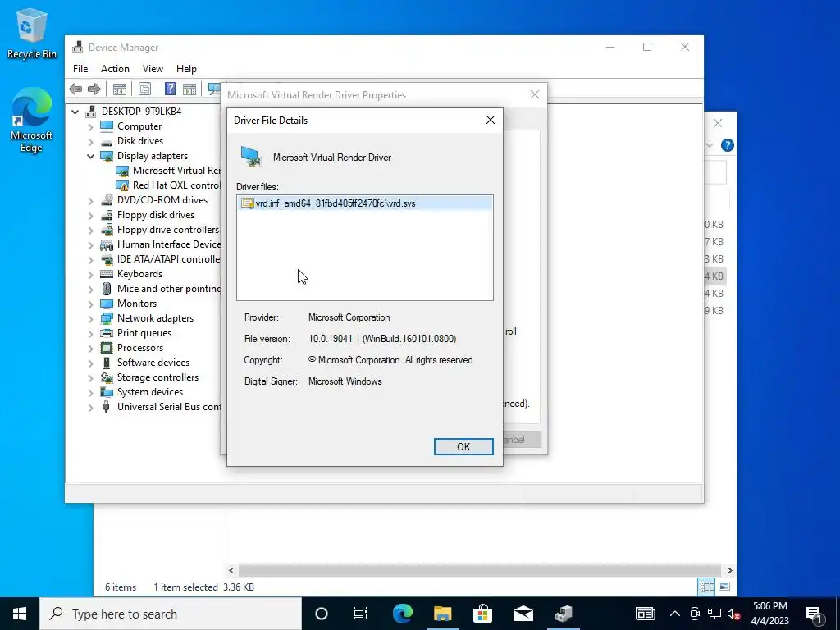
Task: Click the muted volume icon in system tray
Action: (x=734, y=614)
